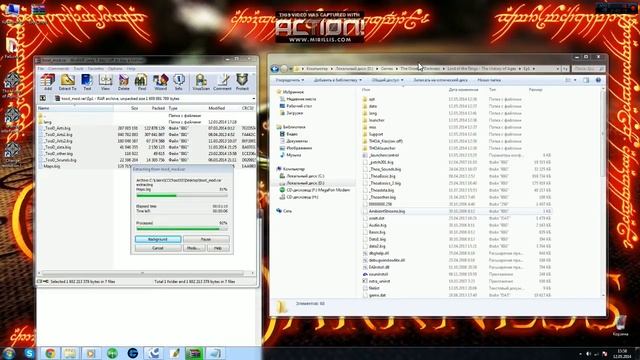Click the WinRAR icon on the taskbar
Image resolution: width=640 pixels, height=360 pixels.
pyautogui.click(x=194, y=353)
